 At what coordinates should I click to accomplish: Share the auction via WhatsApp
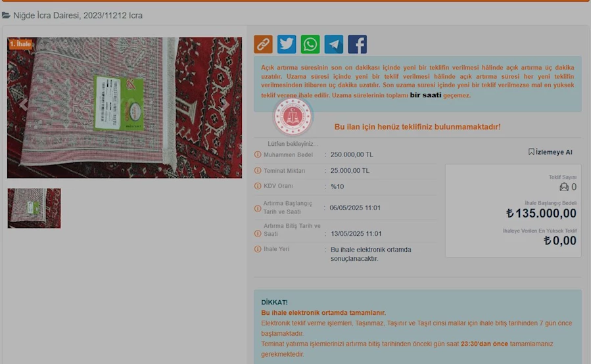tap(310, 44)
